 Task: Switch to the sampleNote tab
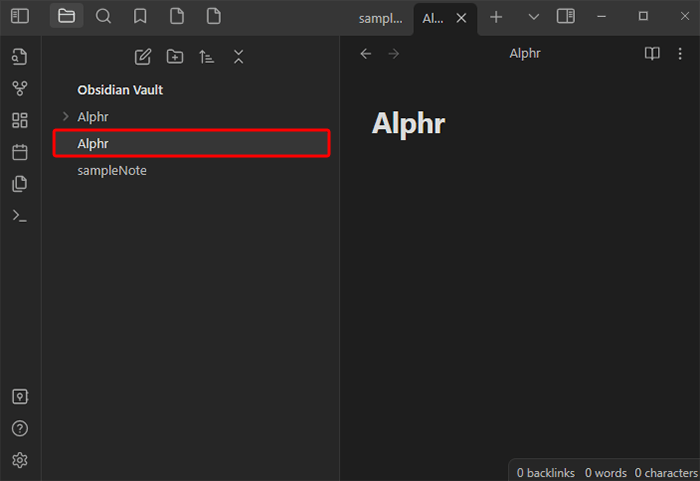pyautogui.click(x=380, y=17)
